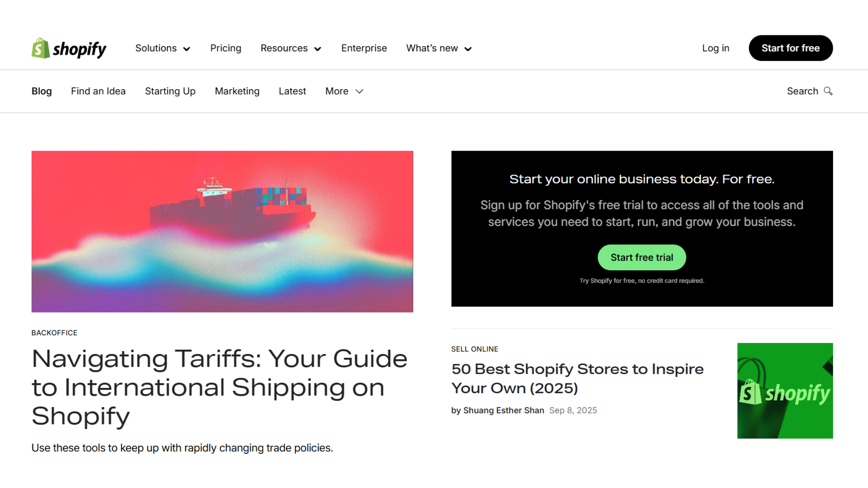The width and height of the screenshot is (868, 488).
Task: View the Latest blog posts
Action: [292, 91]
